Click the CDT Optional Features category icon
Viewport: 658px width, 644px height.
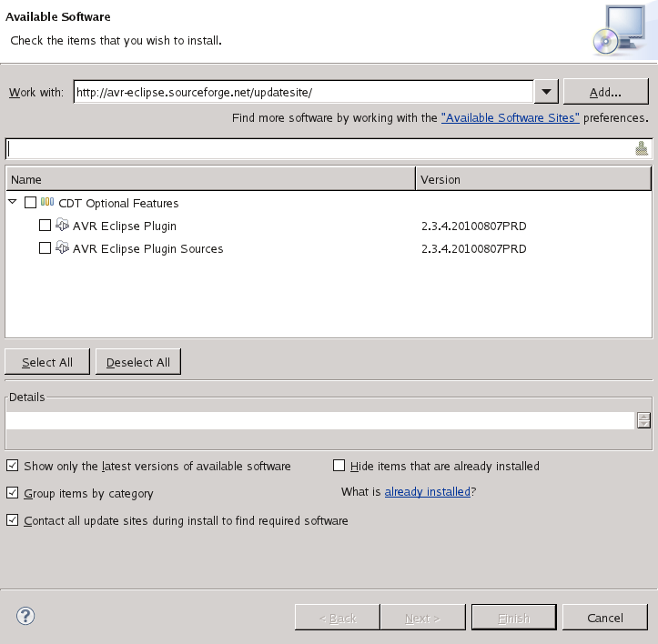click(47, 202)
